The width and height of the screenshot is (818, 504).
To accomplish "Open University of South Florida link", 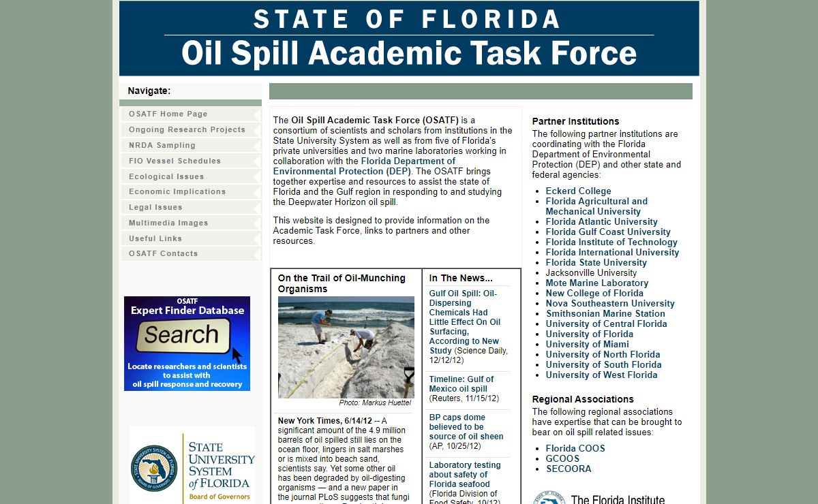I will click(604, 365).
